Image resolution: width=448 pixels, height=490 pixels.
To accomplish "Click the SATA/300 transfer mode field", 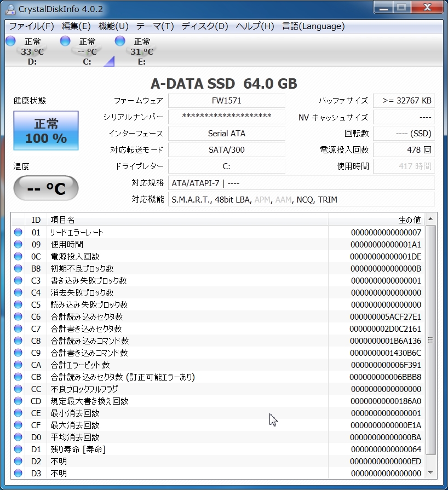I will 227,149.
